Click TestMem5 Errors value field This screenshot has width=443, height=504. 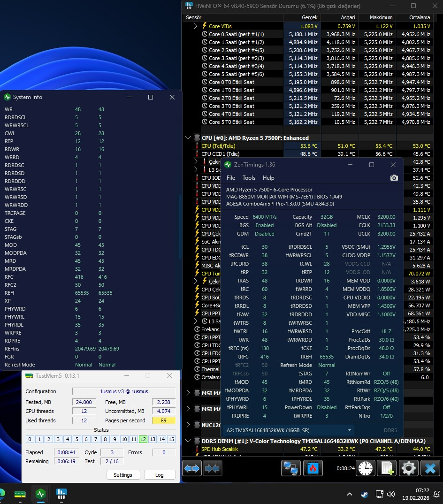point(164,452)
